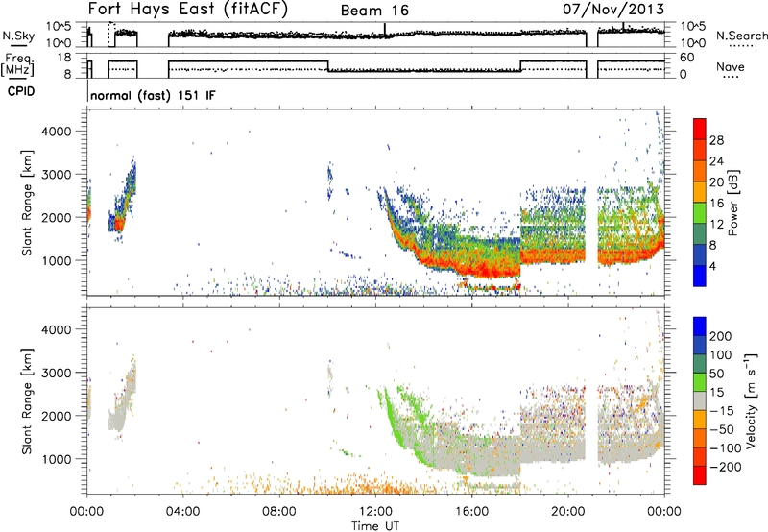
Task: Click the "1000" tick on power panel axis
Action: tap(56, 260)
